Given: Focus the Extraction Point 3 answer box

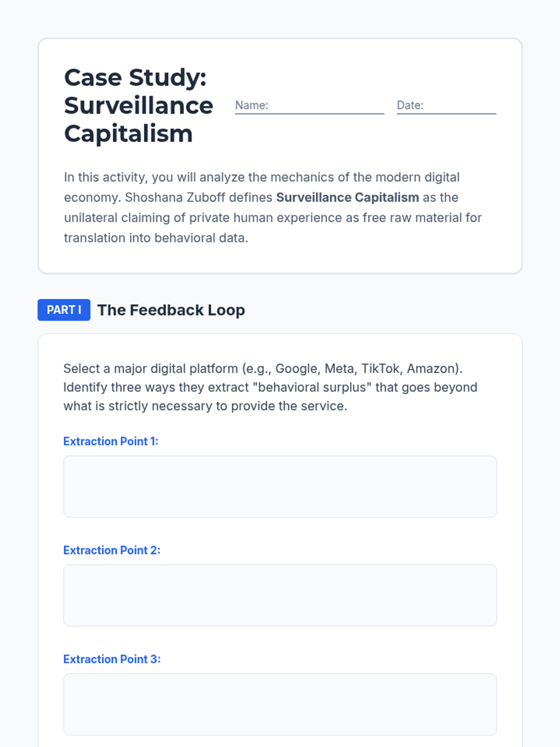Looking at the screenshot, I should click(x=280, y=704).
